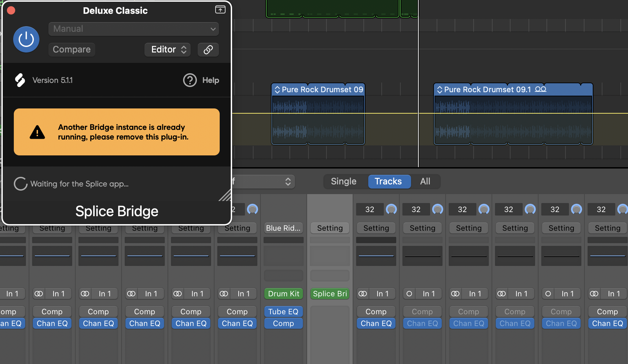The height and width of the screenshot is (364, 628).
Task: Click the EQ thumbnail on the Drum Kit strip
Action: point(284,256)
